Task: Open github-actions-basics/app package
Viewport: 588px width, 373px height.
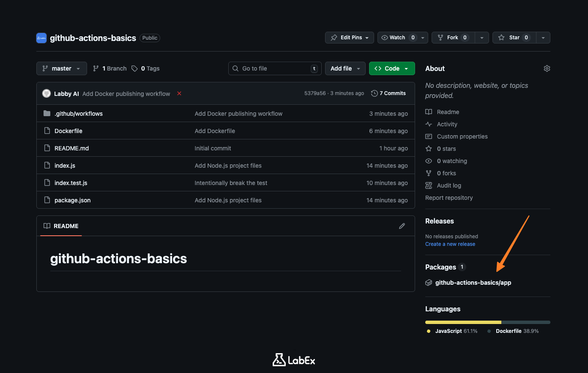Action: (473, 283)
